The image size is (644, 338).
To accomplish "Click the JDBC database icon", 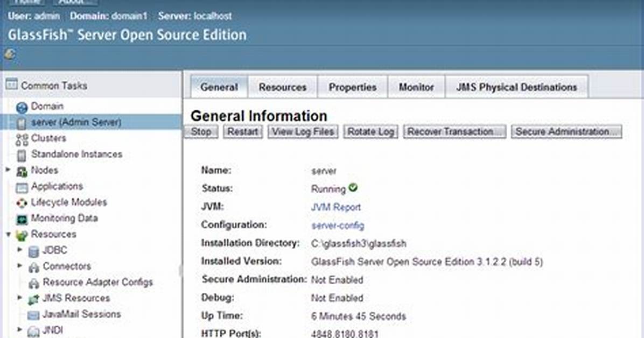I will coord(34,251).
